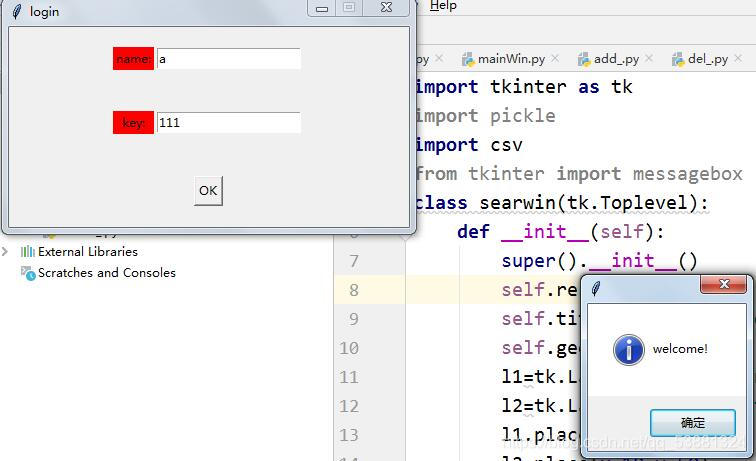Image resolution: width=756 pixels, height=461 pixels.
Task: Click line number 12 in the gutter
Action: tap(349, 406)
